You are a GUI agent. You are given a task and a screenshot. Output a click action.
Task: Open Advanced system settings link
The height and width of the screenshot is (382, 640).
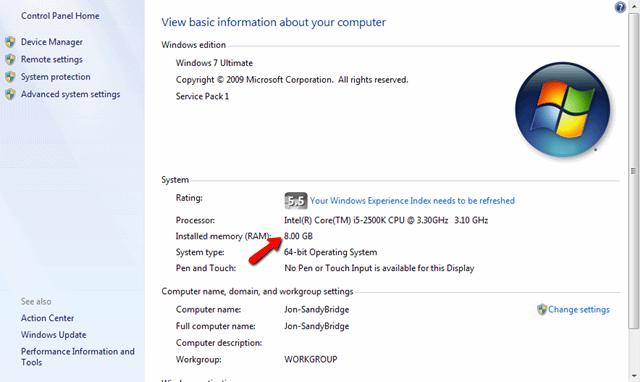70,94
